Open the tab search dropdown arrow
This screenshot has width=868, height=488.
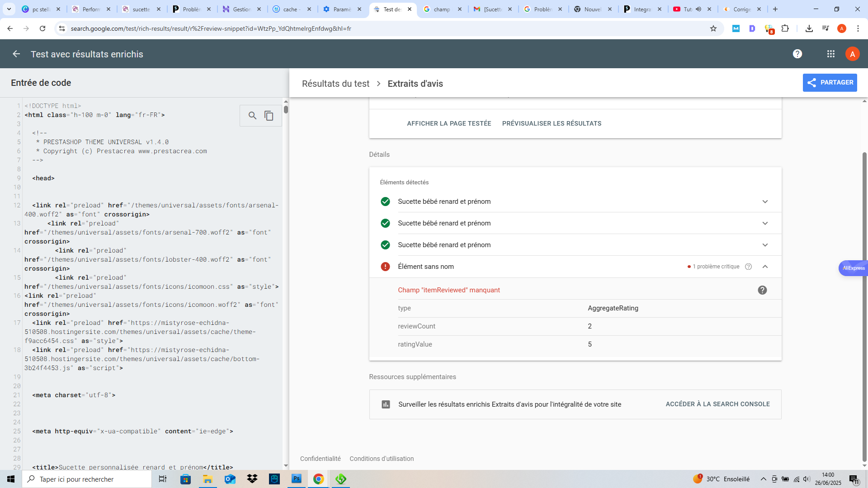[x=9, y=9]
